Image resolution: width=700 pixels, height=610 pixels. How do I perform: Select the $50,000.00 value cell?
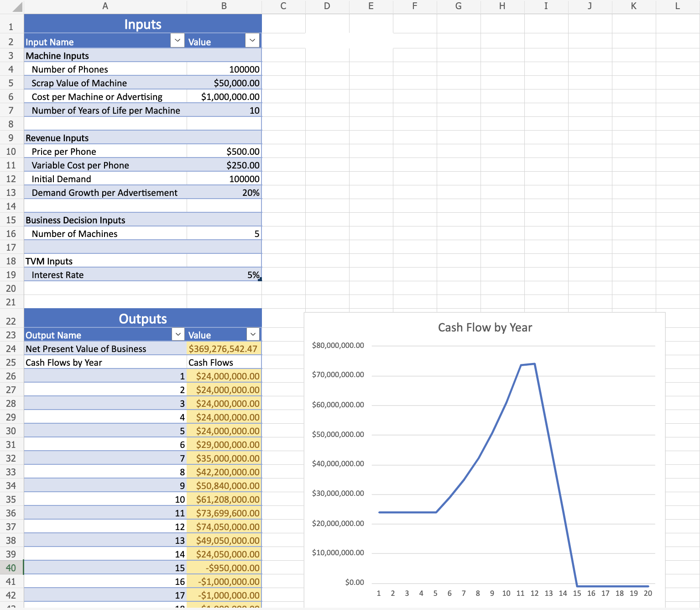(x=224, y=83)
